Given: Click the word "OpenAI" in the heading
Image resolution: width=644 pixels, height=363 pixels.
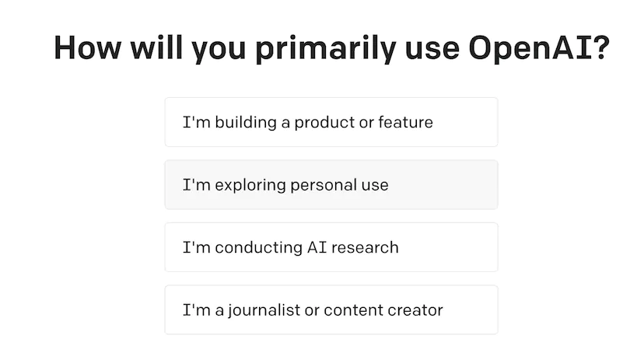Looking at the screenshot, I should (530, 47).
